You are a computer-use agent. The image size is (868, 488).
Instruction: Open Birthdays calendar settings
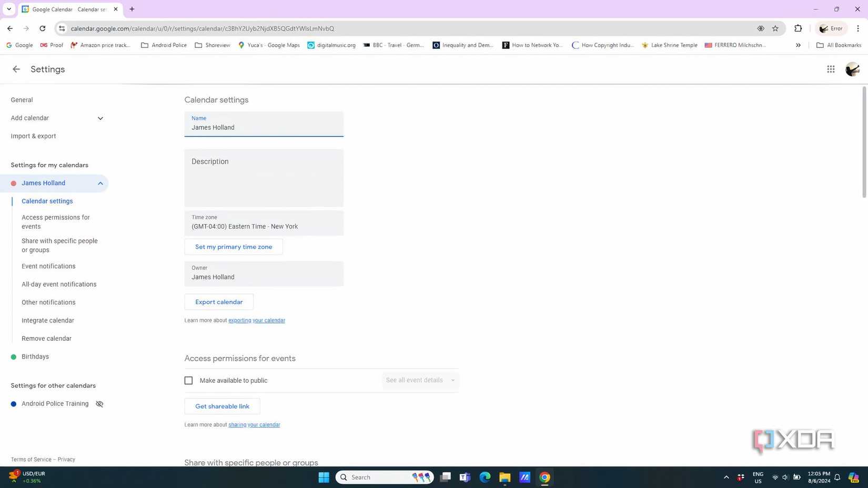click(x=35, y=357)
